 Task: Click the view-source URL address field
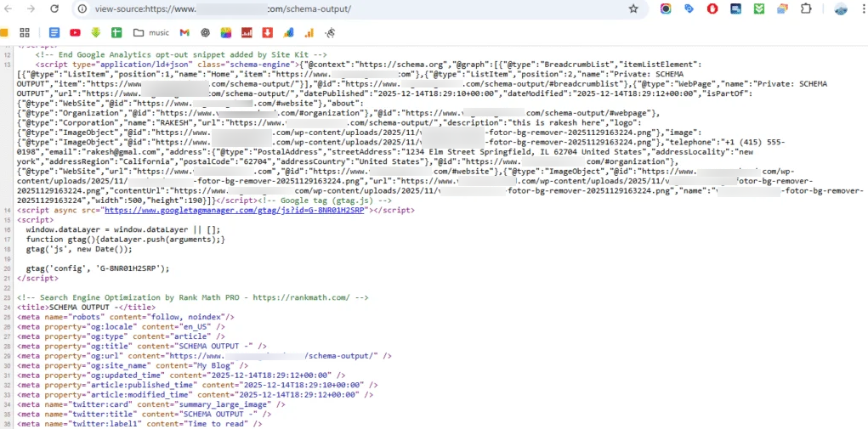(355, 8)
